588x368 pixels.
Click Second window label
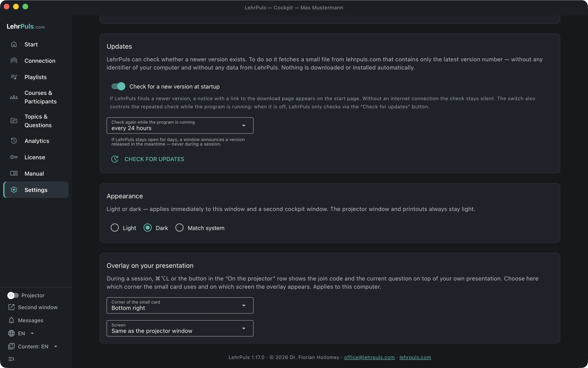click(x=38, y=307)
